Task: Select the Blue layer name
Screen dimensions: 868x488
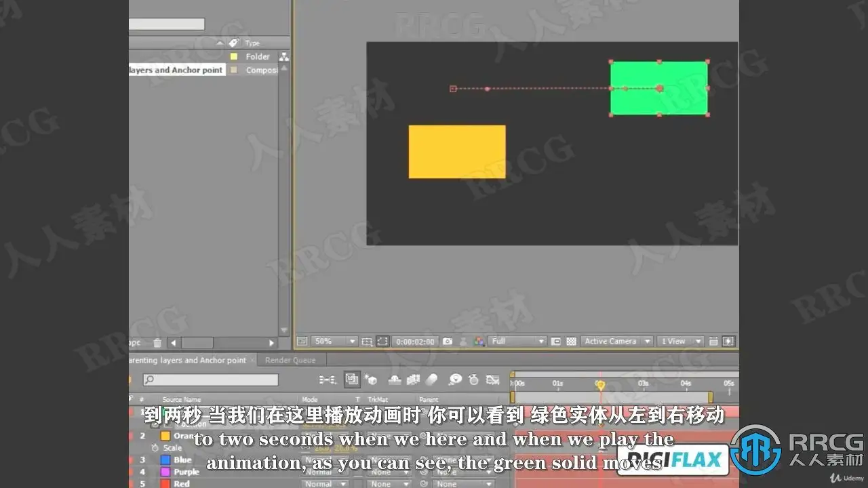Action: [x=183, y=460]
